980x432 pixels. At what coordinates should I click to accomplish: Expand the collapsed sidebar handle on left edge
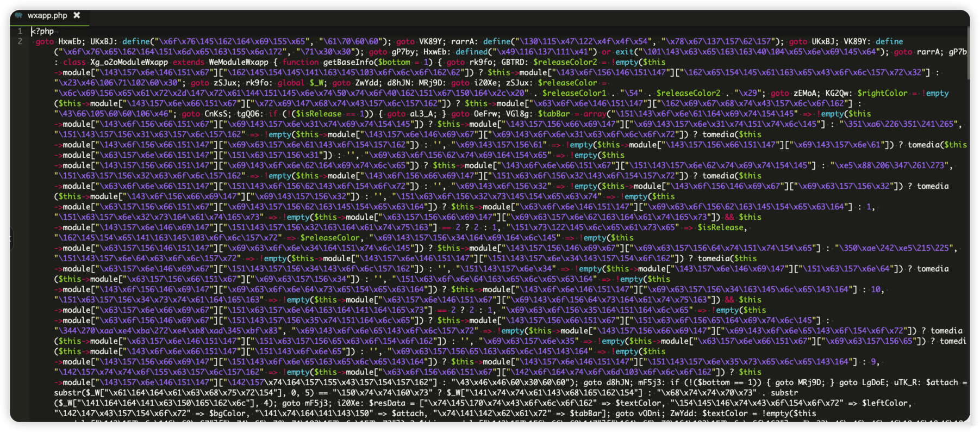11,238
